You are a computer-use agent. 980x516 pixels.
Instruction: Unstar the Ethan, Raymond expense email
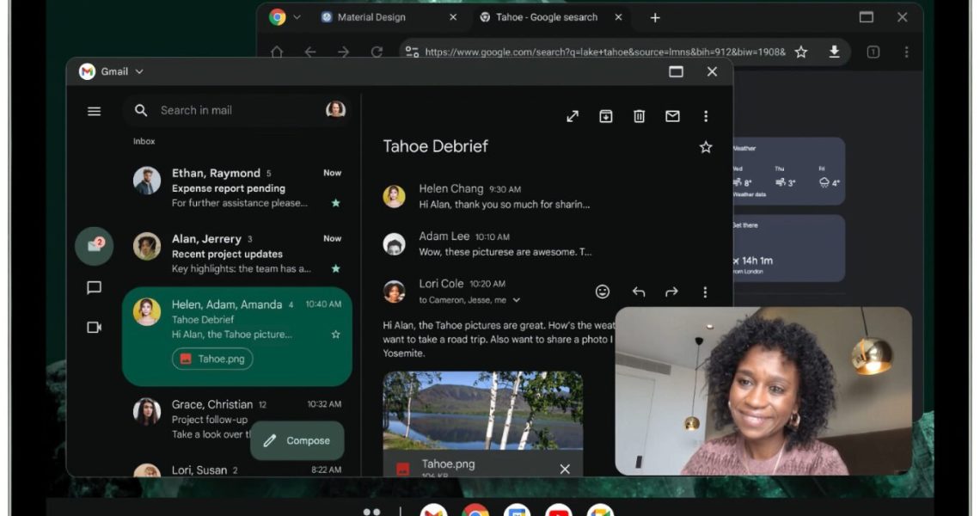click(x=335, y=203)
